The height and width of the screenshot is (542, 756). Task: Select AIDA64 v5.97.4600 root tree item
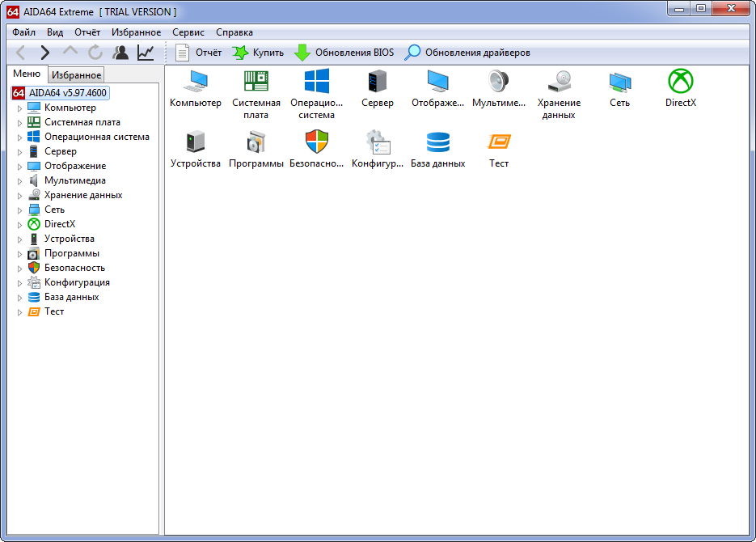(x=67, y=93)
